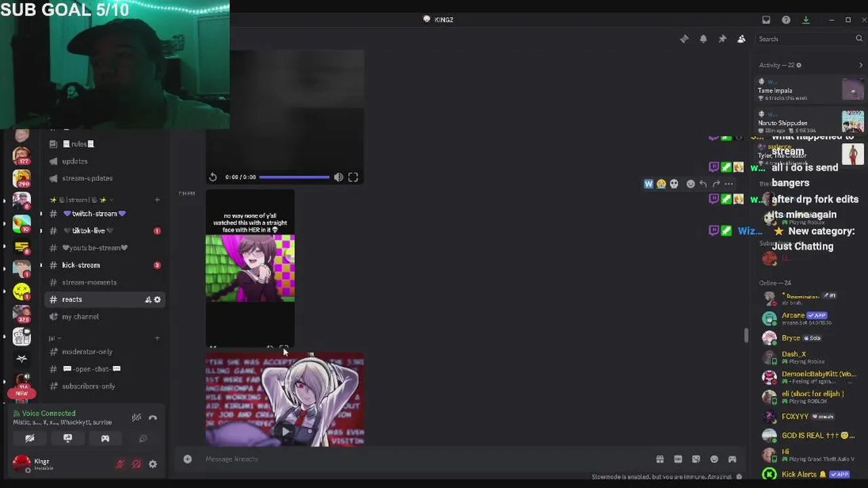Open Discord inbox icon in title bar
This screenshot has height=488, width=868.
pos(766,20)
